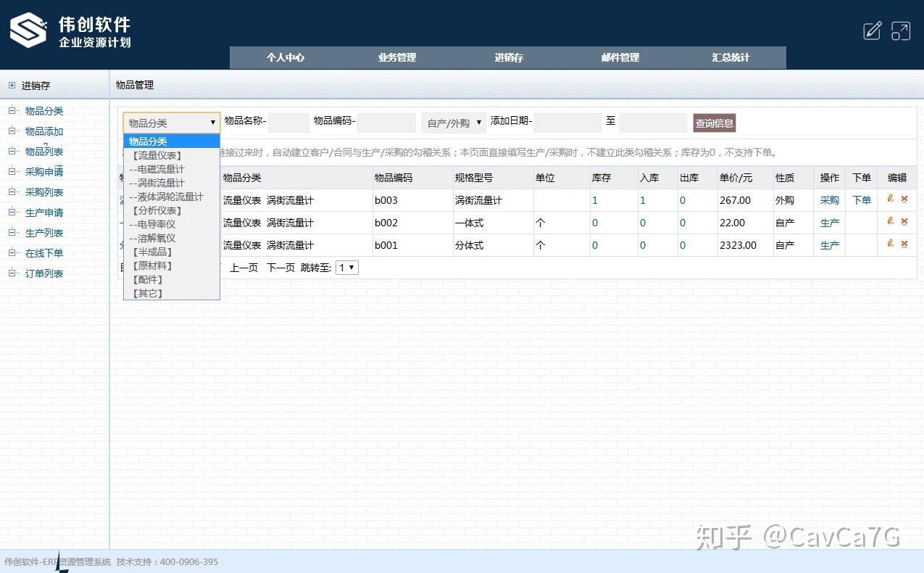This screenshot has width=924, height=573.
Task: Click the edit pencil icon on the b002 row
Action: (x=891, y=222)
